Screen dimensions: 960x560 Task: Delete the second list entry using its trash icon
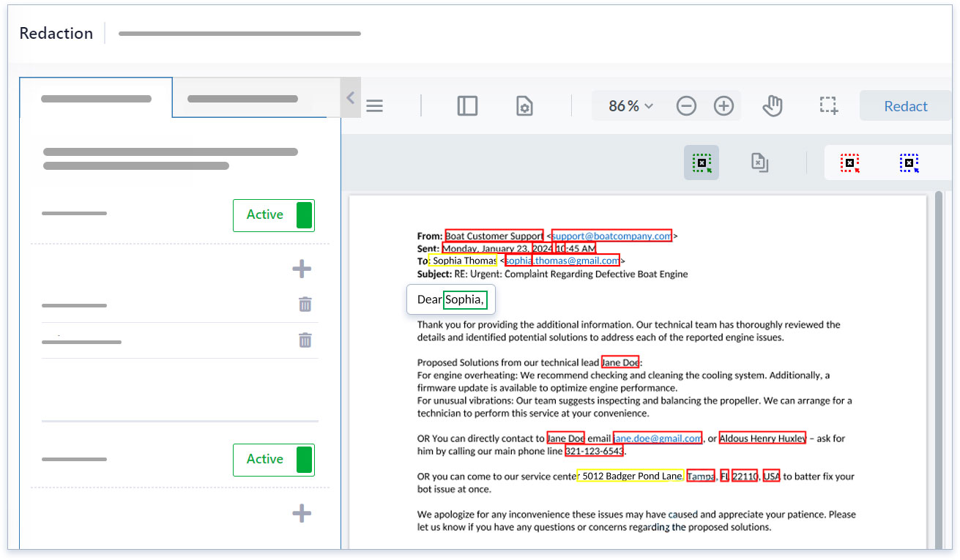coord(305,340)
